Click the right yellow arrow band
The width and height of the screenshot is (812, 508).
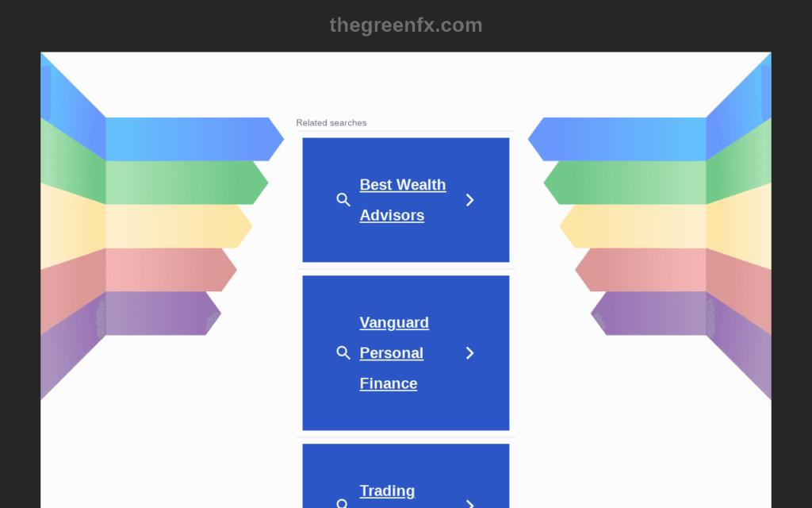tap(633, 226)
